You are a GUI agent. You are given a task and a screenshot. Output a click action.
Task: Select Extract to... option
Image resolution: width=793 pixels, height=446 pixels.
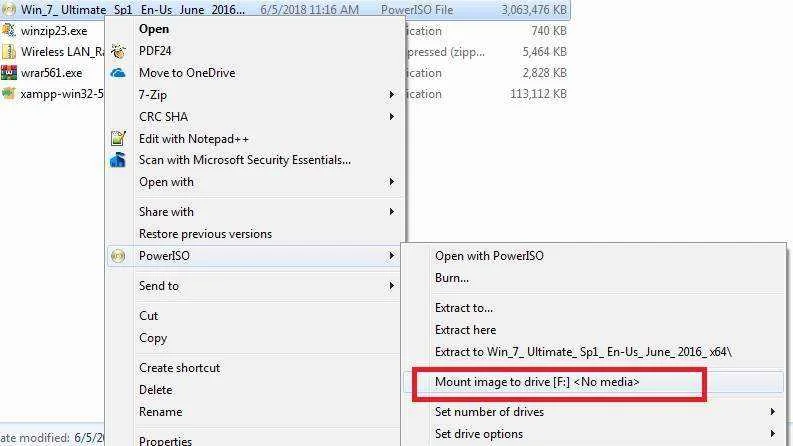[464, 307]
